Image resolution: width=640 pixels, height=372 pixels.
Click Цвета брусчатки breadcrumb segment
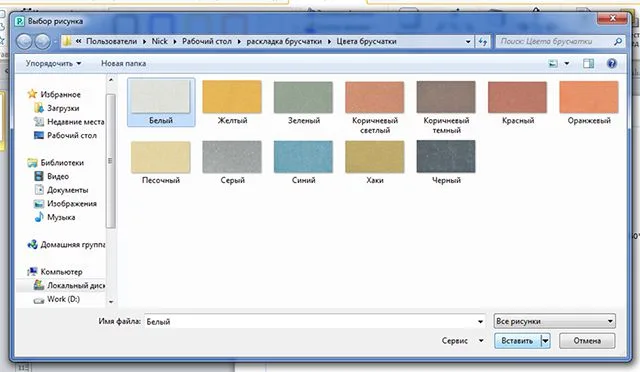click(x=366, y=41)
